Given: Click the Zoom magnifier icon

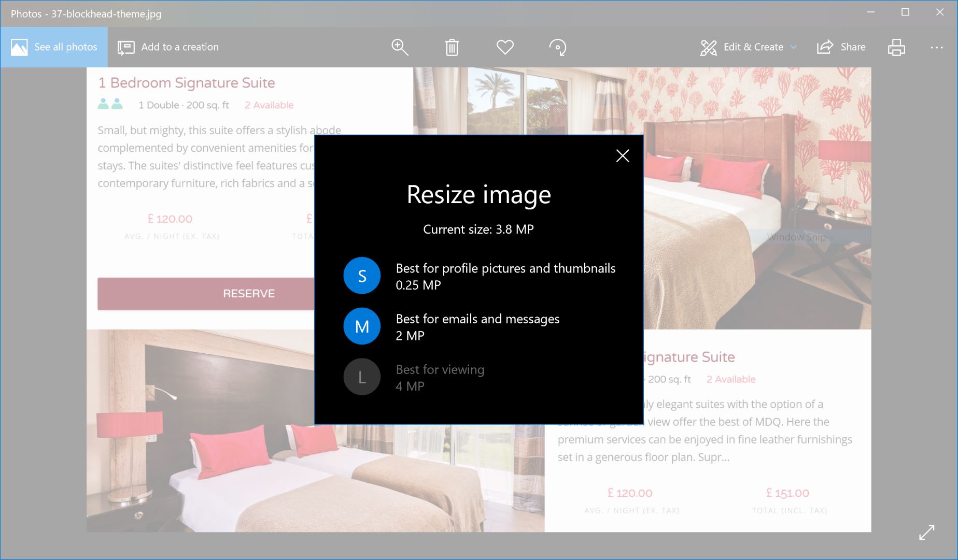Looking at the screenshot, I should pos(400,47).
